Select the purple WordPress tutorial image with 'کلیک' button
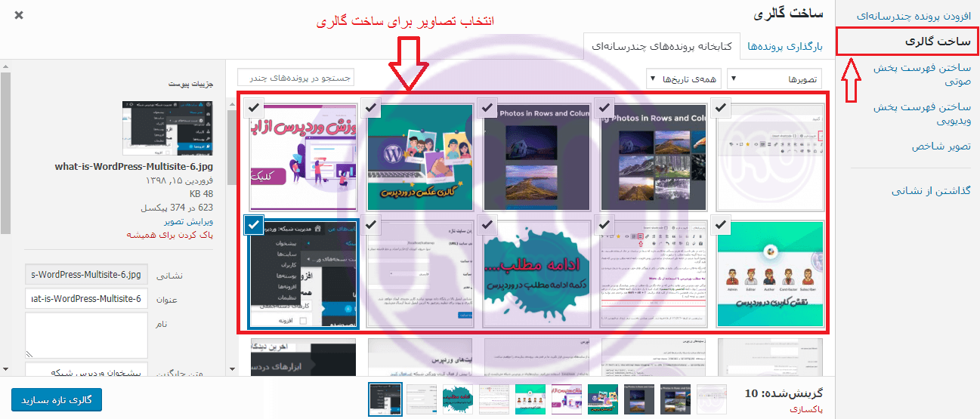 tap(302, 157)
